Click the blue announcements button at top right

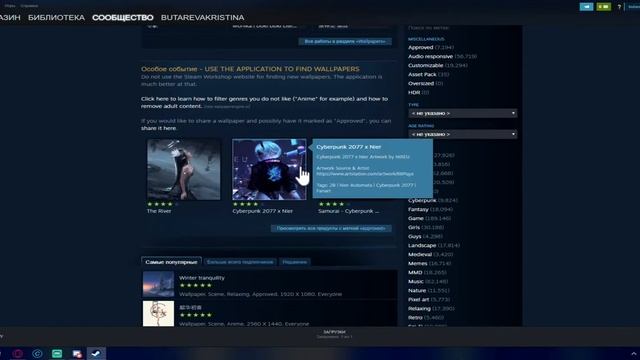587,7
